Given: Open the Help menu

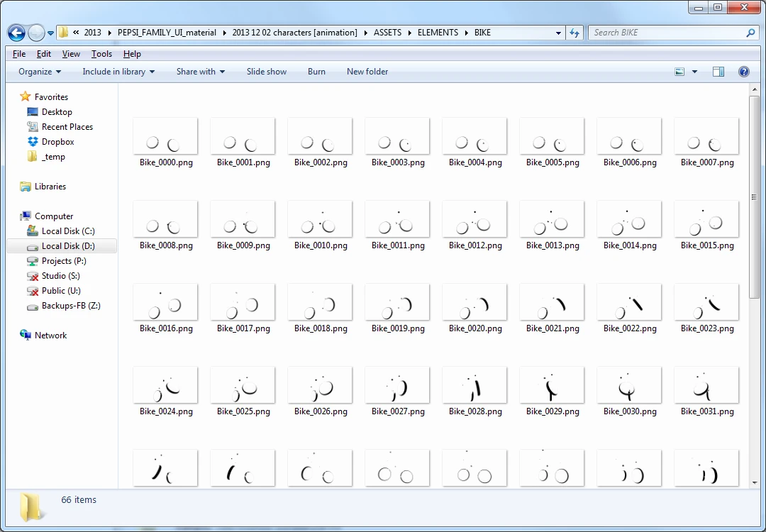Looking at the screenshot, I should click(x=132, y=54).
